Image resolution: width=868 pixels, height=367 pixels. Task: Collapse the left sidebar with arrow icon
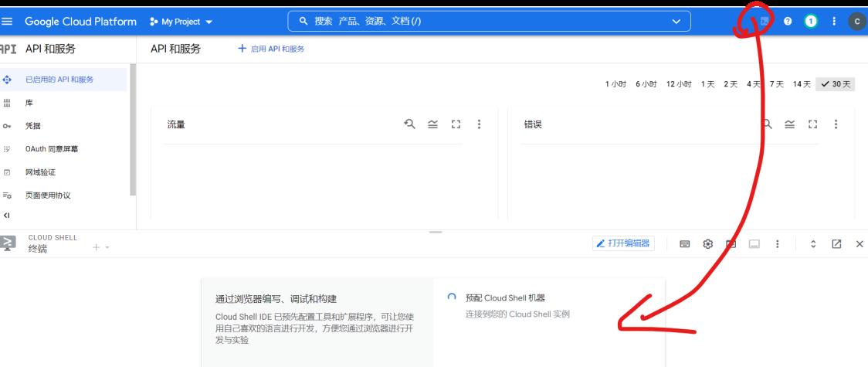7,215
